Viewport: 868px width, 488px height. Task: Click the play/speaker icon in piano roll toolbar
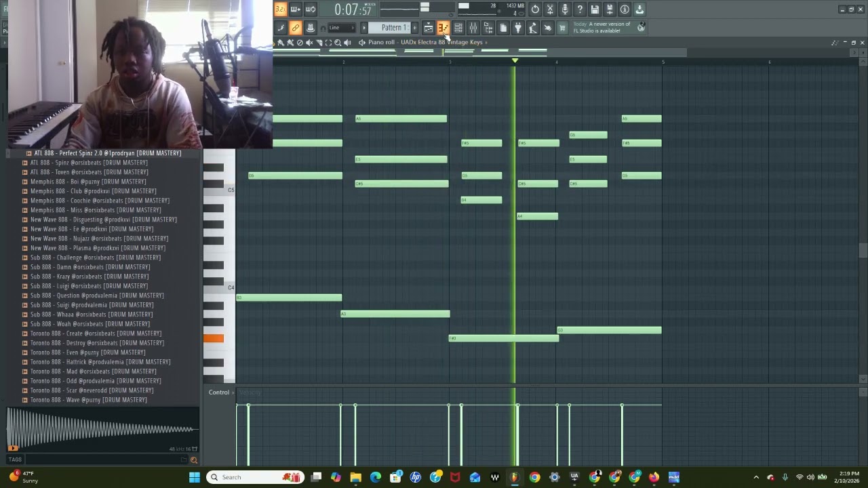click(x=347, y=43)
